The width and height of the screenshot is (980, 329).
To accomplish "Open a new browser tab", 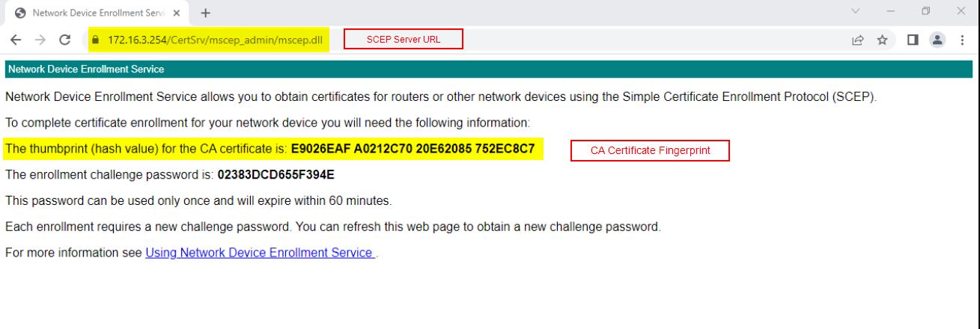I will tap(206, 13).
